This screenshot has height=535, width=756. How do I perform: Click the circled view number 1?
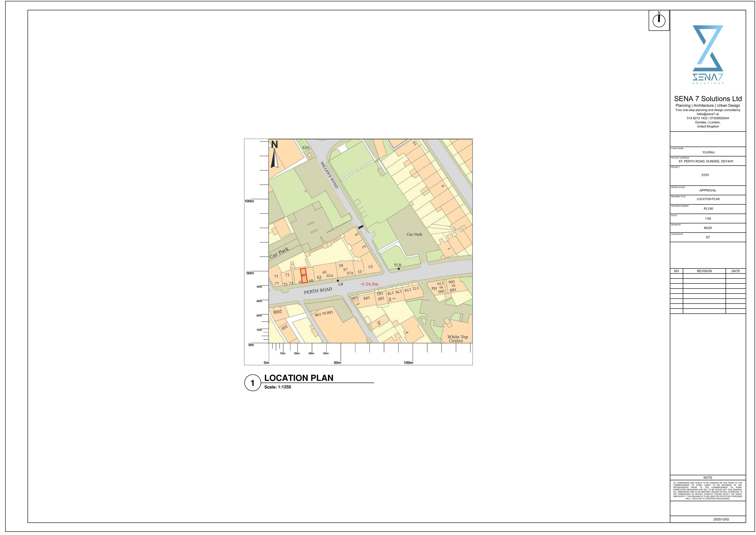[x=252, y=383]
